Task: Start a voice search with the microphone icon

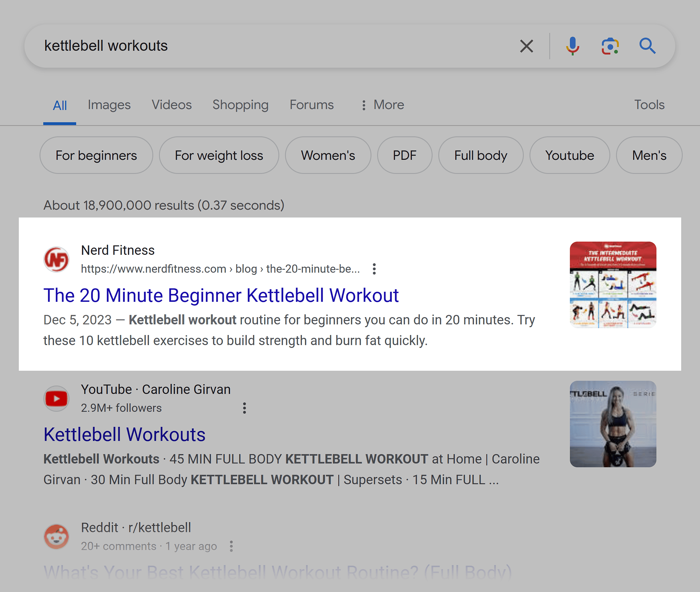Action: tap(572, 46)
